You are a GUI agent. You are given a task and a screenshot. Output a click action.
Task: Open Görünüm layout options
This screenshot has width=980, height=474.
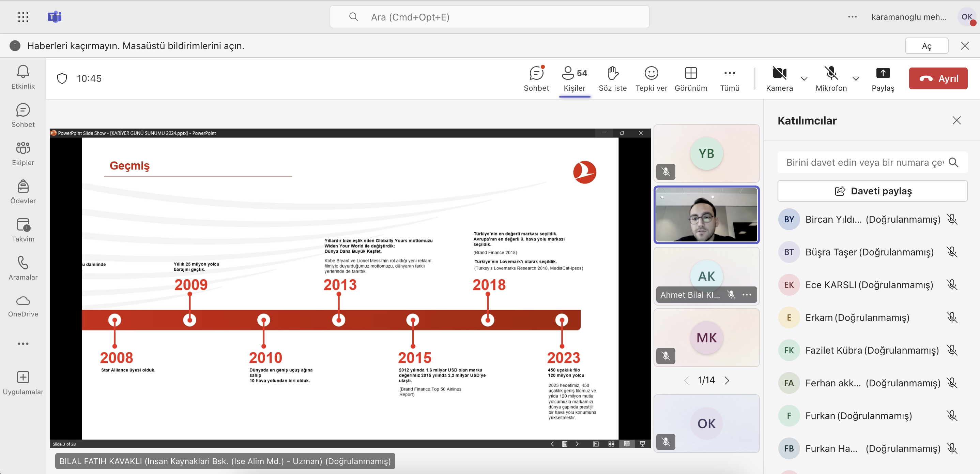tap(690, 78)
